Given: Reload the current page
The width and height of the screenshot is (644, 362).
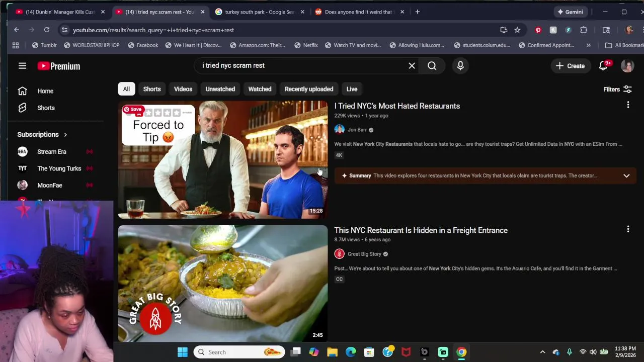Looking at the screenshot, I should [46, 30].
